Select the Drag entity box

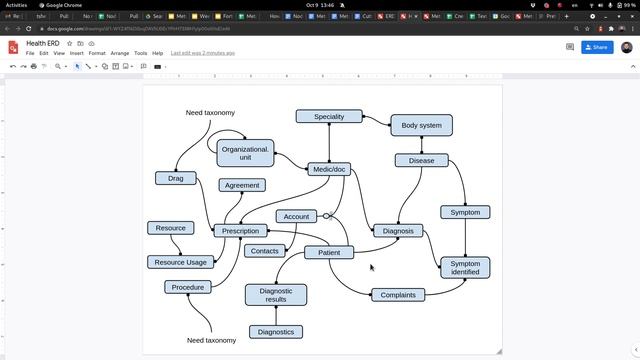coord(176,178)
